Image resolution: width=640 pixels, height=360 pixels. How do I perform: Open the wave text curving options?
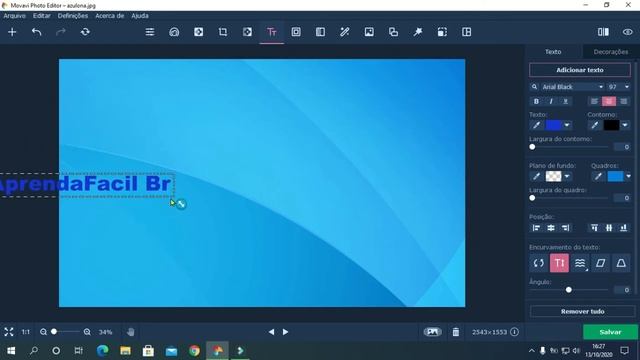(x=580, y=263)
